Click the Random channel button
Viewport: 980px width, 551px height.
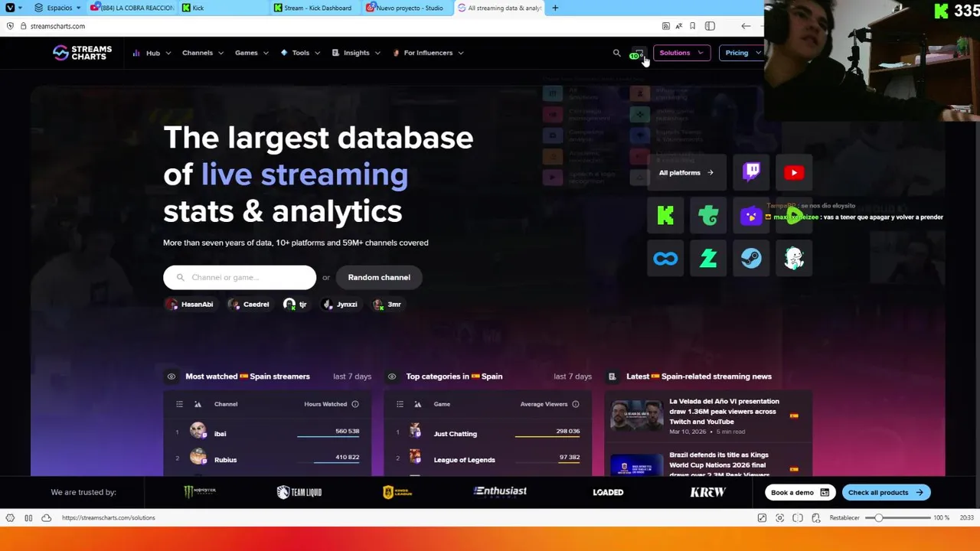(x=379, y=277)
